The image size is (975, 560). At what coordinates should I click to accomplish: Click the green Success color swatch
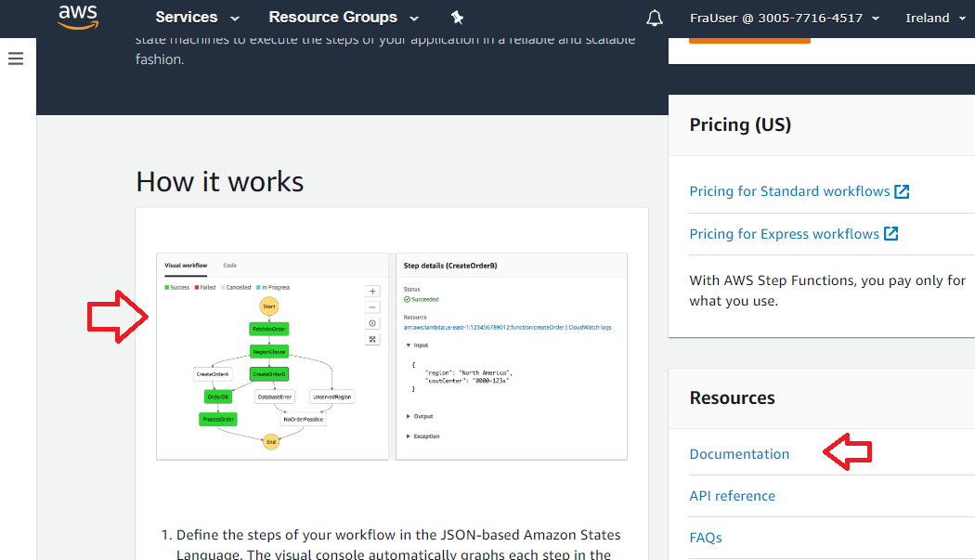166,287
